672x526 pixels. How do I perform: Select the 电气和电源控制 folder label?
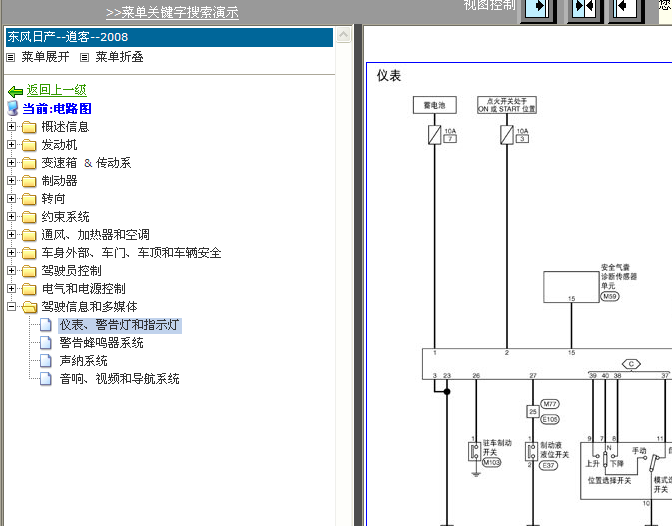click(x=84, y=289)
